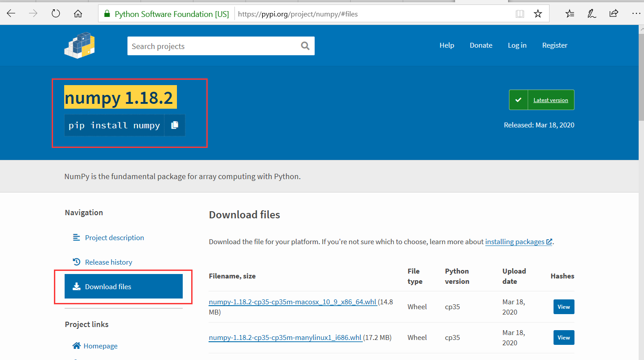View hashes for manylinux1_i686 wheel

(x=564, y=337)
